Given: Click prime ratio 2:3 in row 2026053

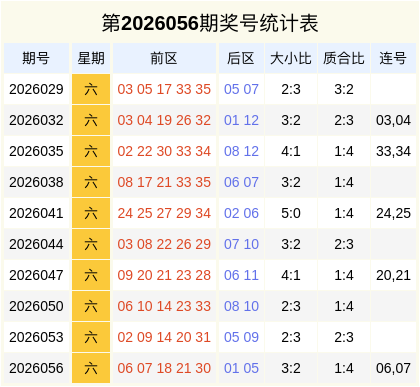Looking at the screenshot, I should click(344, 337).
